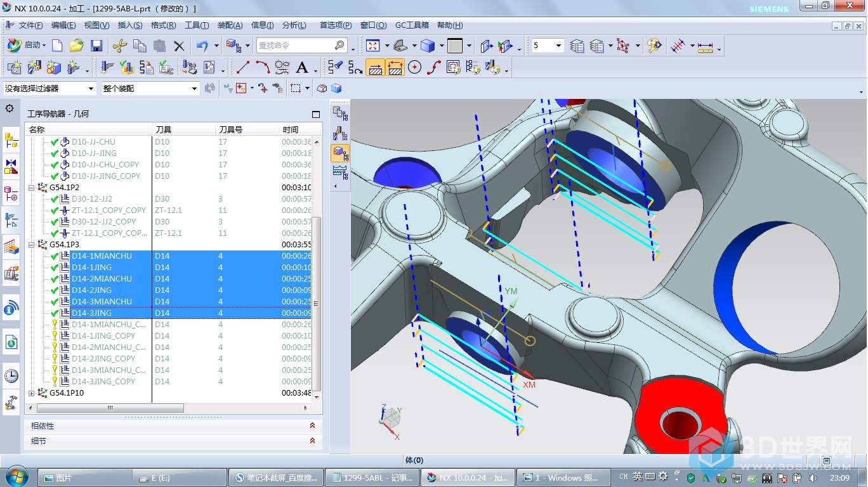The image size is (868, 487).
Task: Open the Assembly Navigator sidebar tab
Action: point(11,141)
